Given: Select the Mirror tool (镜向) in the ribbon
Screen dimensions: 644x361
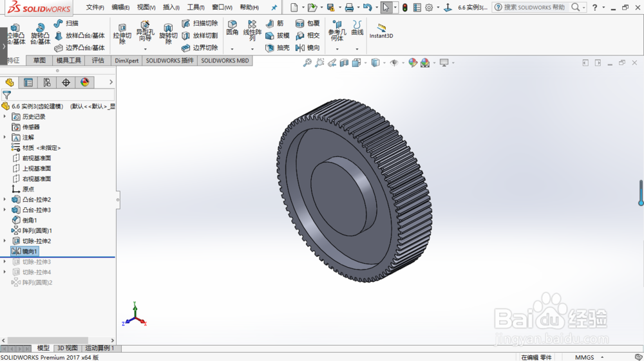Looking at the screenshot, I should [x=307, y=48].
